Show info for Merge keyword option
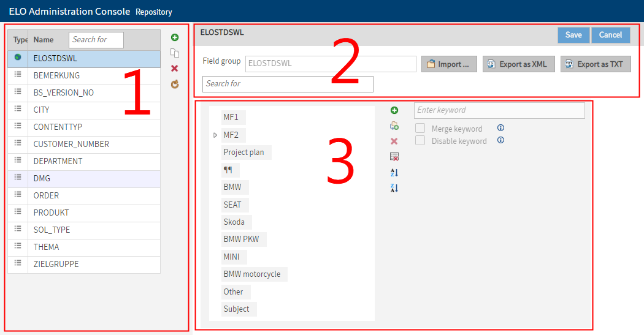 (x=500, y=128)
